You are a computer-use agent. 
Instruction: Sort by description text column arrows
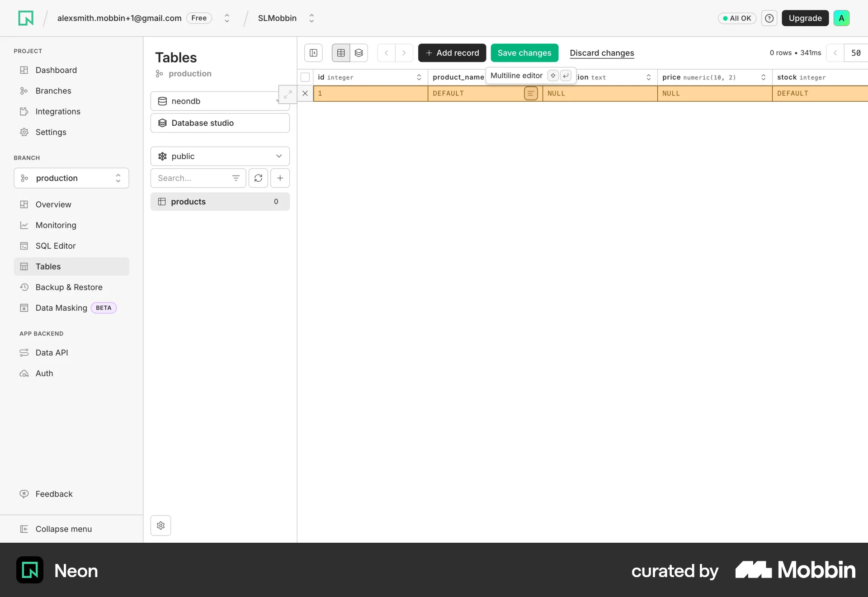click(649, 77)
